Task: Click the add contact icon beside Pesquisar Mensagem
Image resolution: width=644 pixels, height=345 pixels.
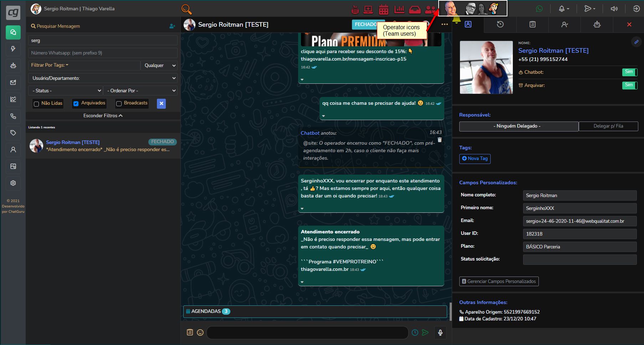Action: pyautogui.click(x=172, y=26)
